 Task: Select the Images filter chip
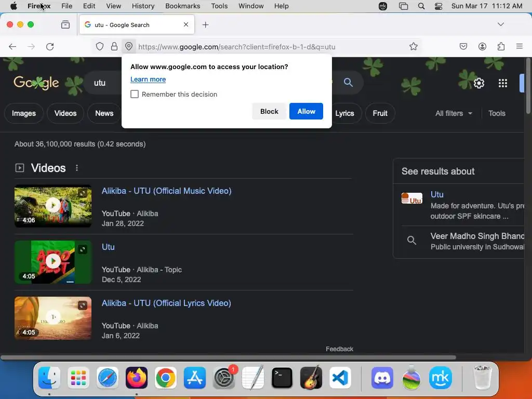point(24,113)
